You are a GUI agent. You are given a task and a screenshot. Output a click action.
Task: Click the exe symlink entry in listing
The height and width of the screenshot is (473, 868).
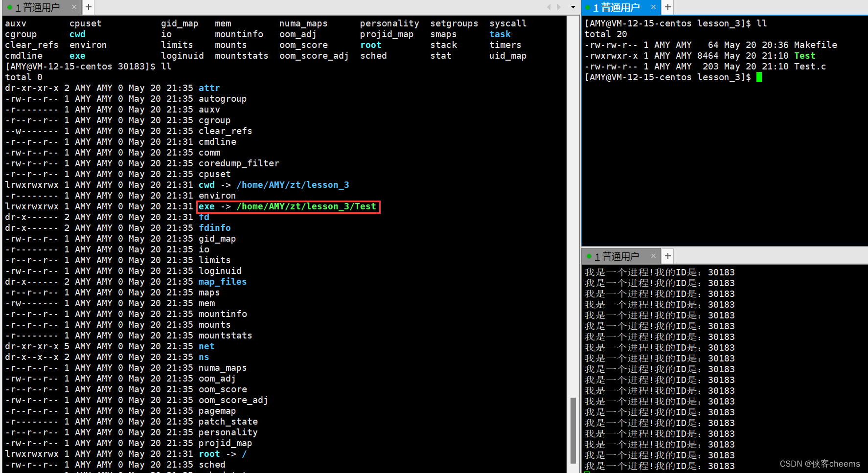click(206, 206)
